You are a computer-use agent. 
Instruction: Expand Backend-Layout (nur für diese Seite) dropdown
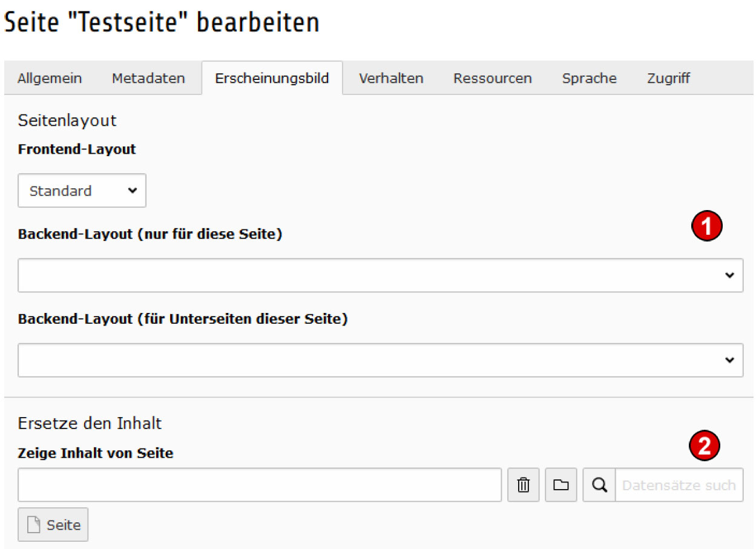pyautogui.click(x=380, y=275)
